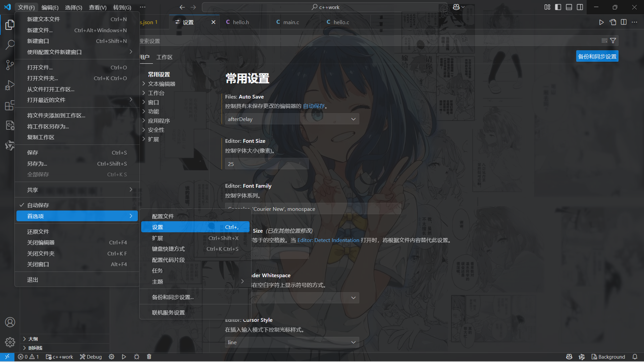This screenshot has width=644, height=362.
Task: Click the Font Size input showing 25
Action: [x=267, y=164]
